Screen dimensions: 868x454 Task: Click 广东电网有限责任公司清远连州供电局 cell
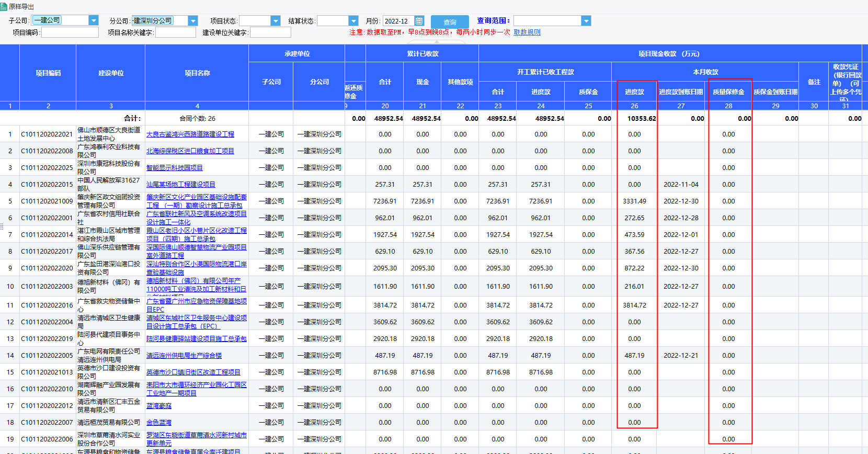(111, 356)
